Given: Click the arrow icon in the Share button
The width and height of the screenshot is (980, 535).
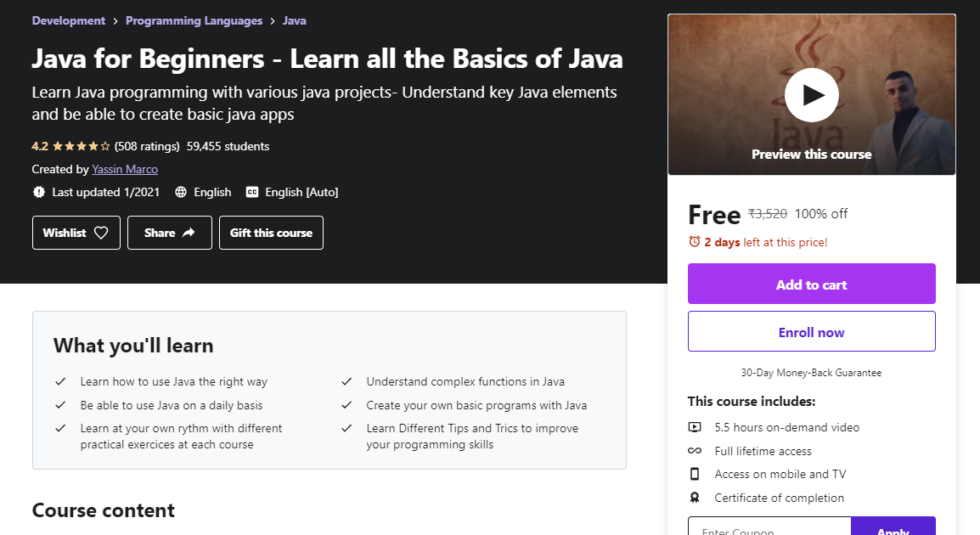Looking at the screenshot, I should click(189, 233).
